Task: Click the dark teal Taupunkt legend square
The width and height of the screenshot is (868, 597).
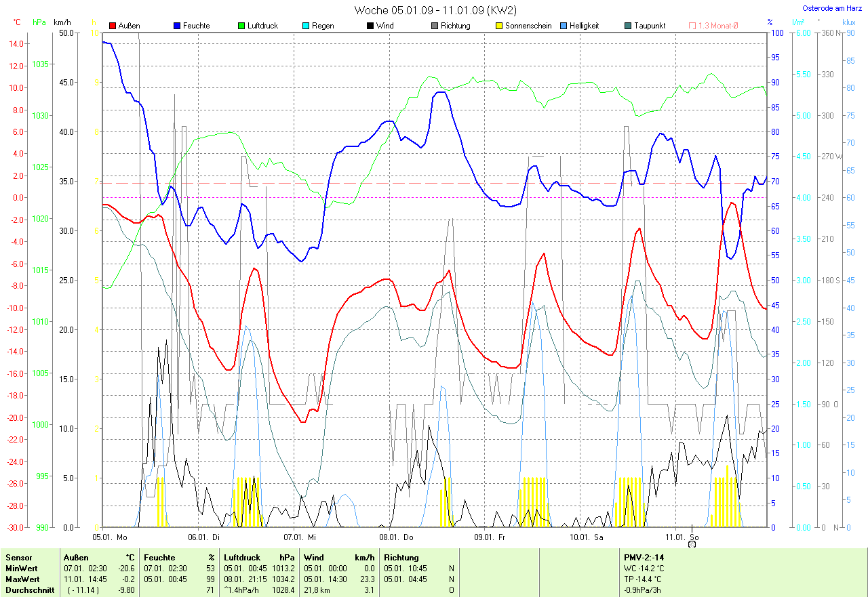Action: tap(628, 26)
